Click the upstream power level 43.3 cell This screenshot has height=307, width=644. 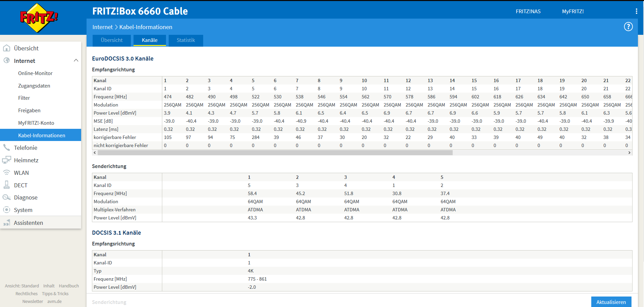(252, 218)
